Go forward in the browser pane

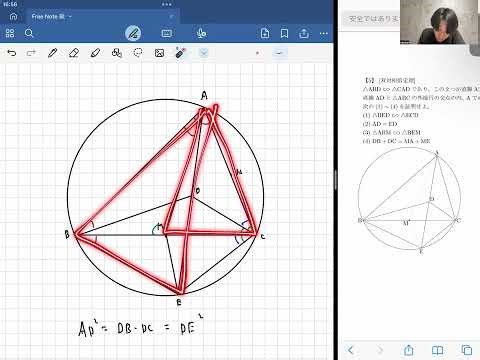(x=380, y=350)
